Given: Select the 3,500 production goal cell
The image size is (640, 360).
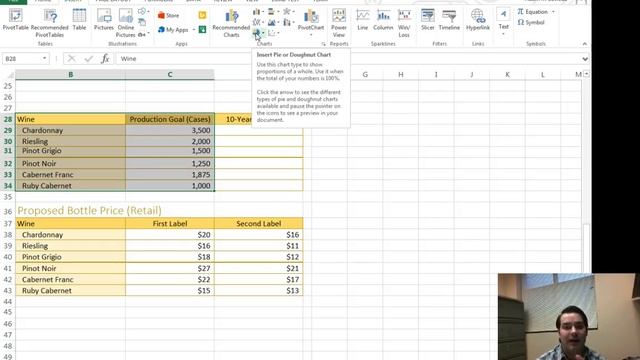Looking at the screenshot, I should point(170,130).
